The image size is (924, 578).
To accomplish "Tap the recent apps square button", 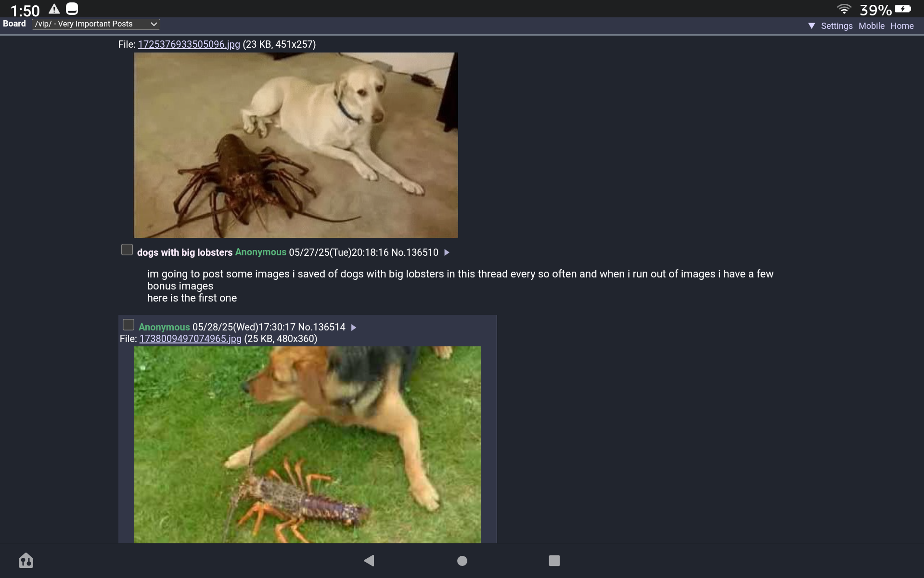I will 554,561.
